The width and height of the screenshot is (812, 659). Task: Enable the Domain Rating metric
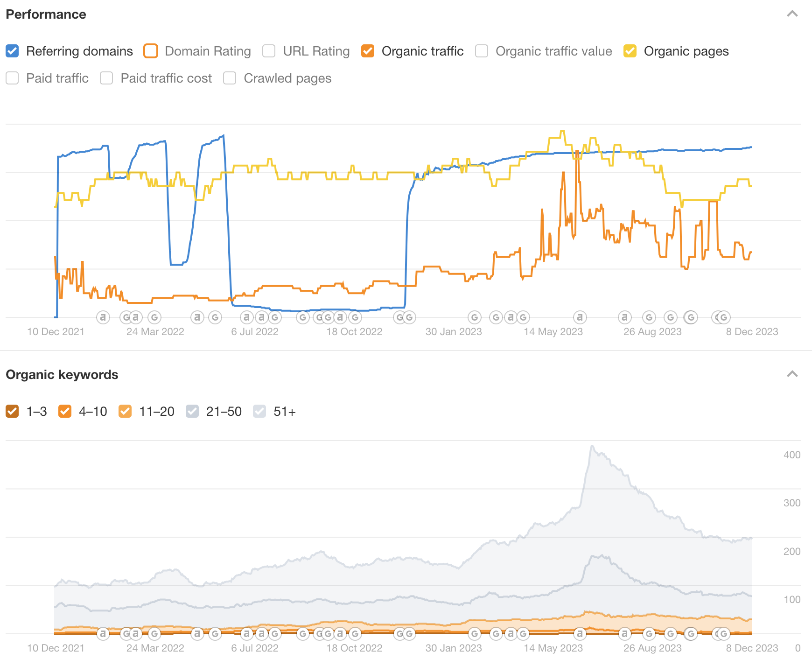(x=151, y=51)
